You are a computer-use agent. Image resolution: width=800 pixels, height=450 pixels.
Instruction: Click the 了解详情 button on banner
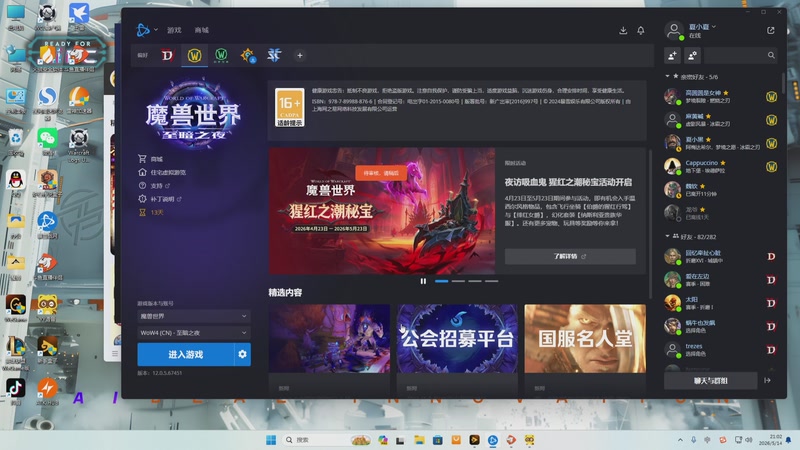tap(570, 256)
